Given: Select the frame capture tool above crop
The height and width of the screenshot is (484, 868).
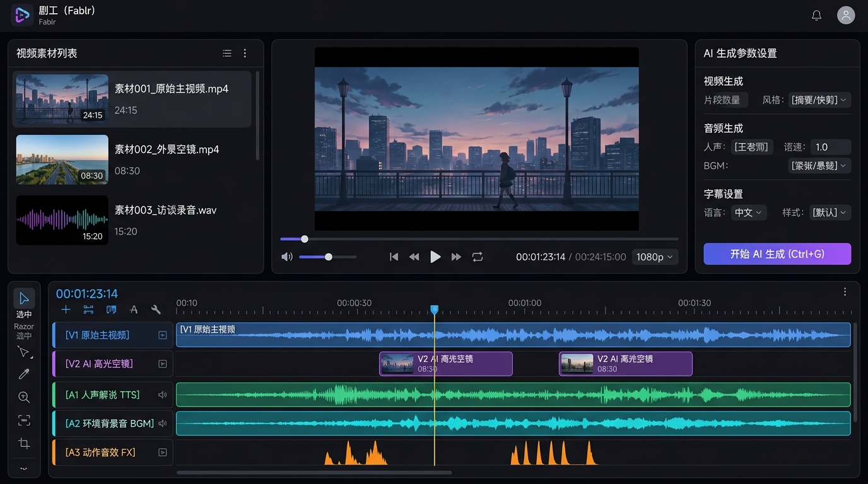Looking at the screenshot, I should [24, 420].
